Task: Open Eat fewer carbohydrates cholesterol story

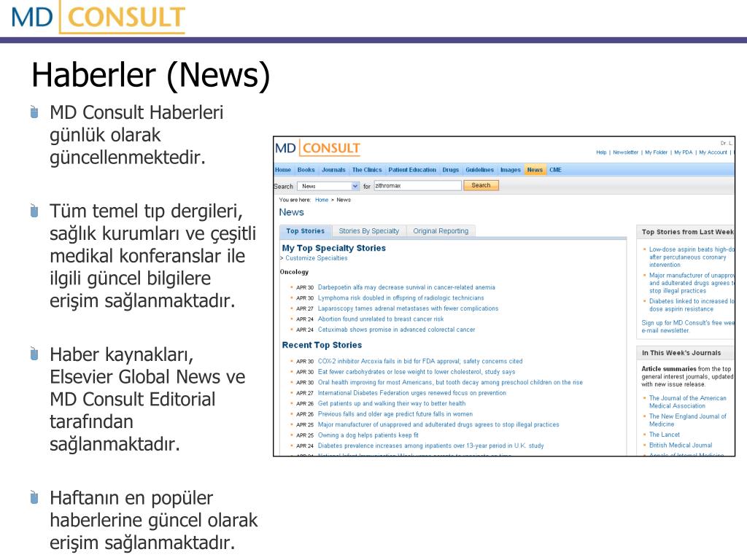Action: (417, 372)
